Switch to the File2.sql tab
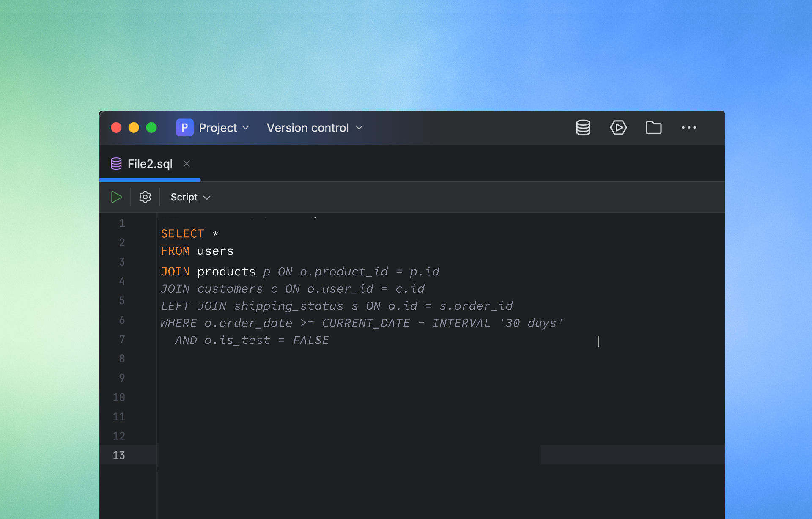The image size is (812, 519). point(150,164)
